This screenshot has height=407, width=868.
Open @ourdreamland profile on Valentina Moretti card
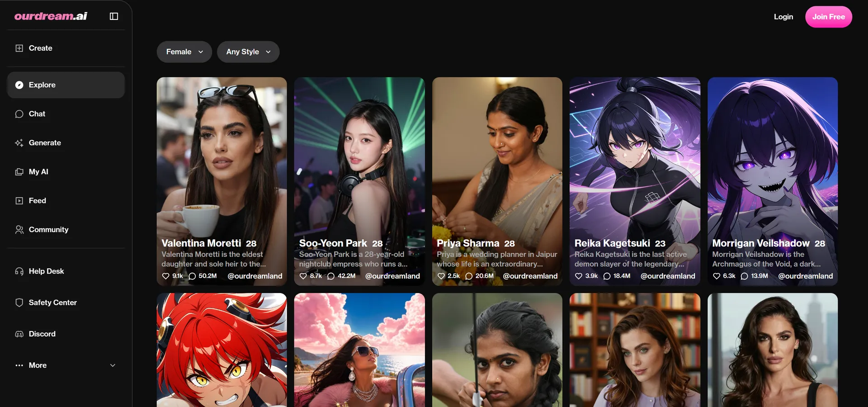(x=255, y=276)
